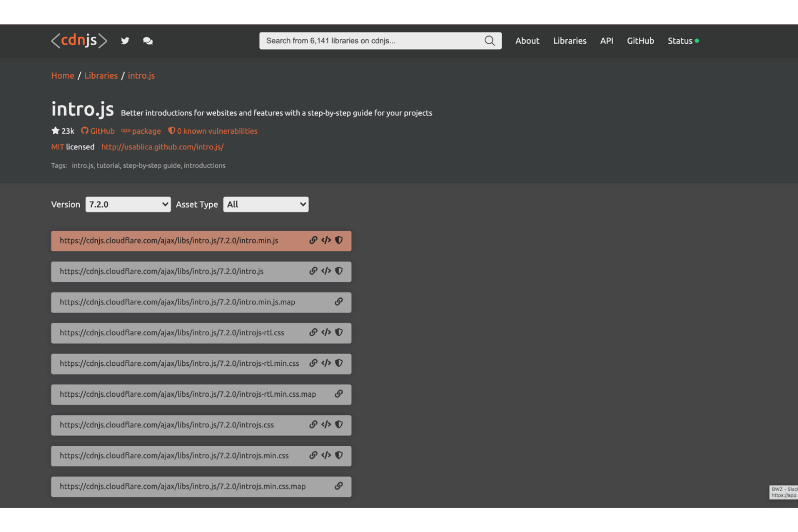Copy SRI shield icon for intro.min.js
The height and width of the screenshot is (532, 798).
[339, 240]
